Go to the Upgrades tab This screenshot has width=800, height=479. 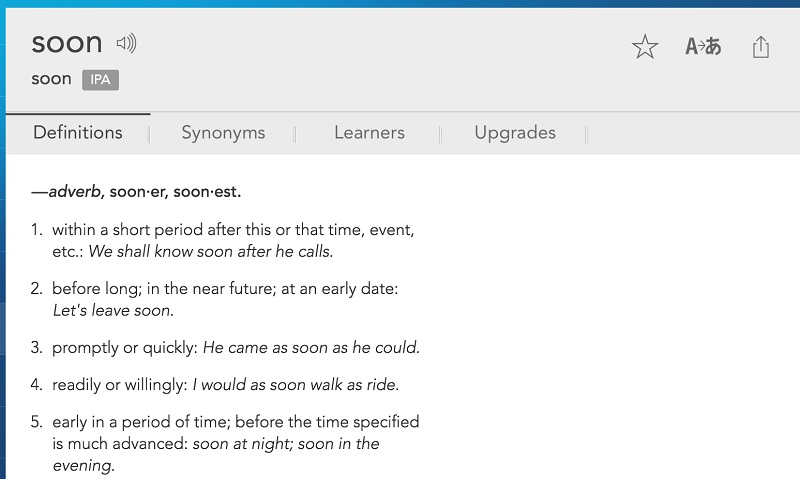click(x=515, y=133)
